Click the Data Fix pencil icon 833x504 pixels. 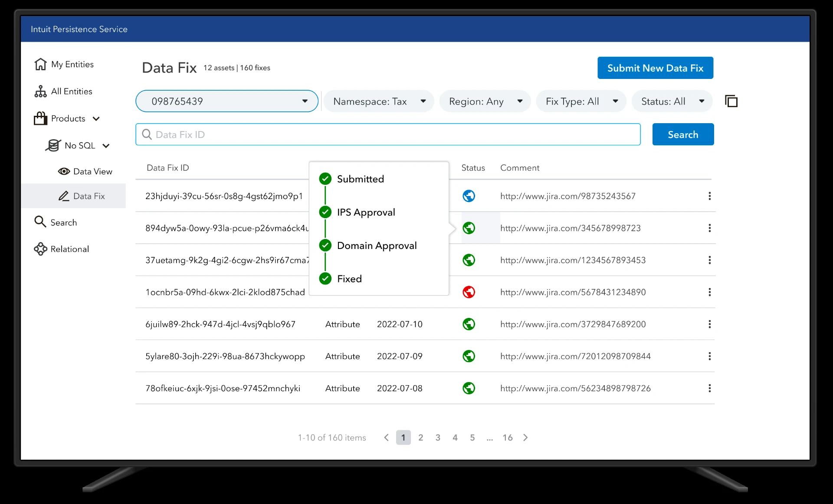click(x=64, y=196)
